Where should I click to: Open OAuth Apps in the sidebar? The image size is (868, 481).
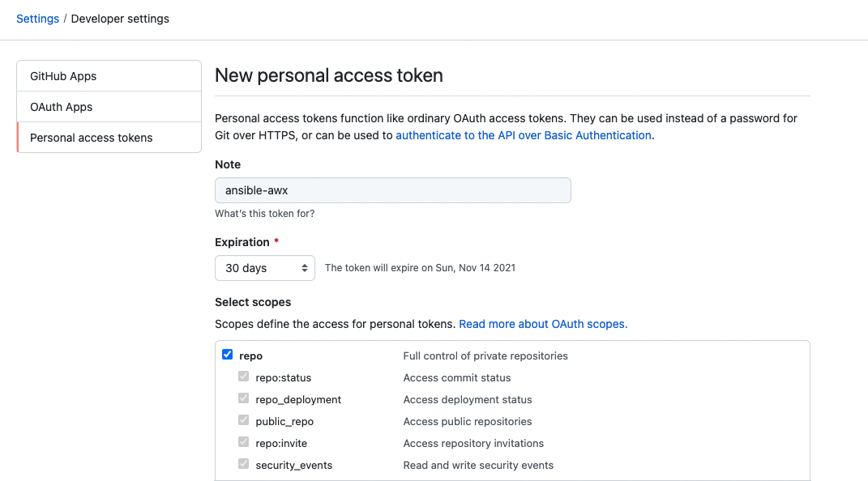pyautogui.click(x=109, y=107)
